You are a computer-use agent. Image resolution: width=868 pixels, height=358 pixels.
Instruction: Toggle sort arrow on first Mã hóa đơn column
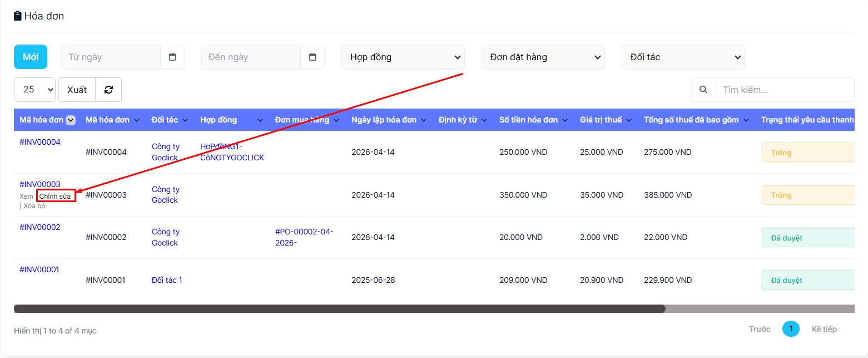point(71,120)
